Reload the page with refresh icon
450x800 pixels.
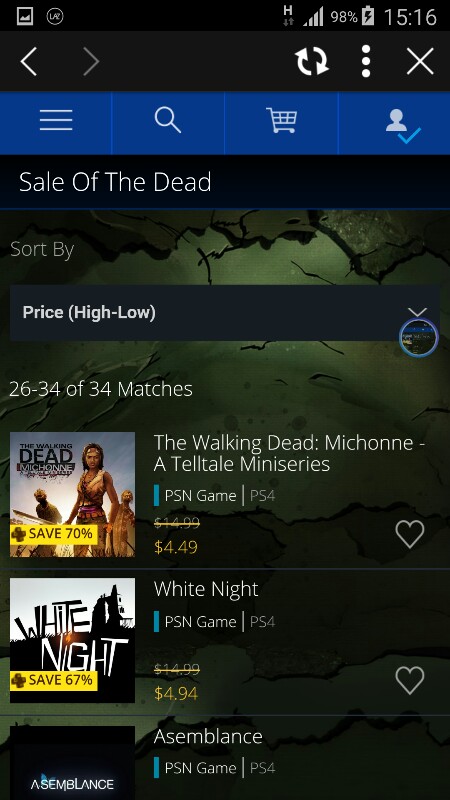tap(312, 61)
